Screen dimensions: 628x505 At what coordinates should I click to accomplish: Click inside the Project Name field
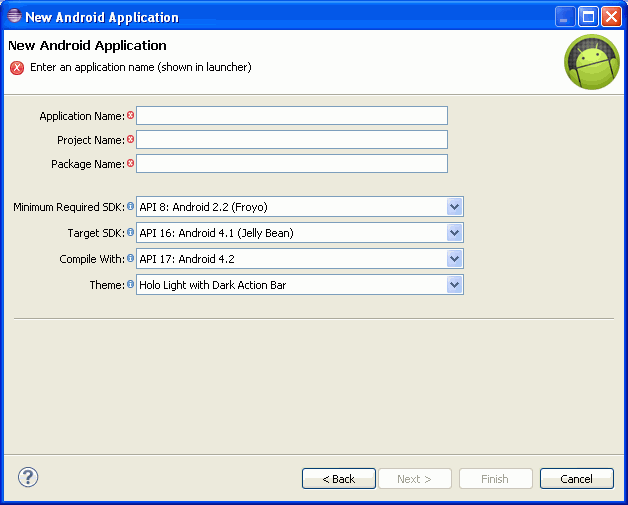tap(292, 140)
